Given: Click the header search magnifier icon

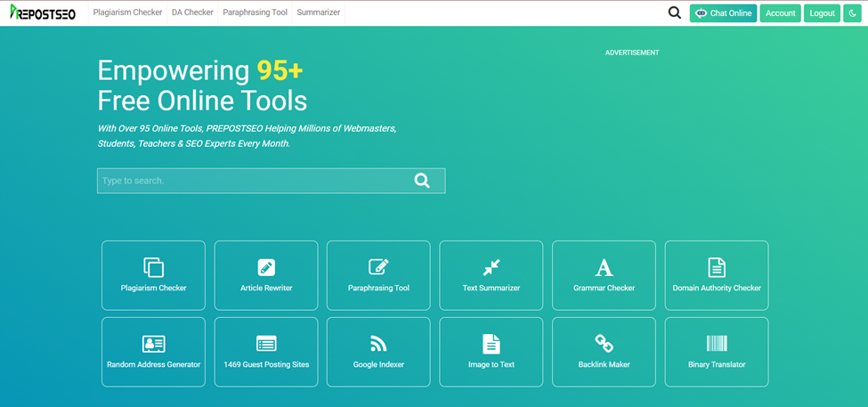Looking at the screenshot, I should pos(674,13).
